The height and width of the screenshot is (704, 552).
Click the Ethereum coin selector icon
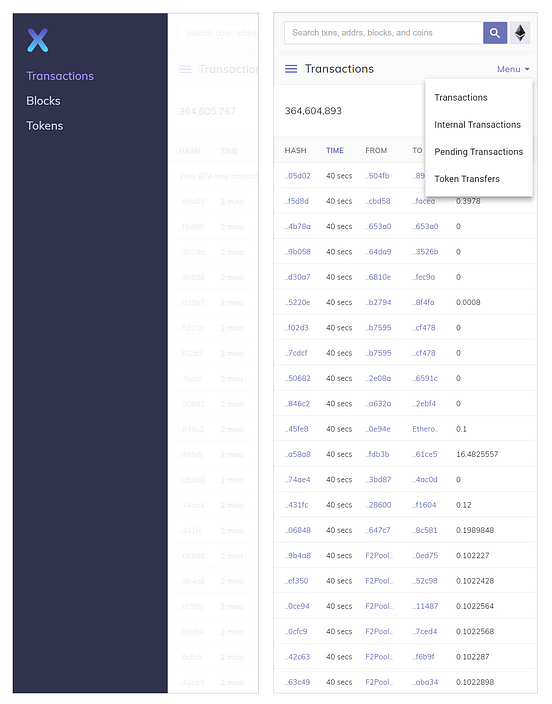tap(520, 33)
